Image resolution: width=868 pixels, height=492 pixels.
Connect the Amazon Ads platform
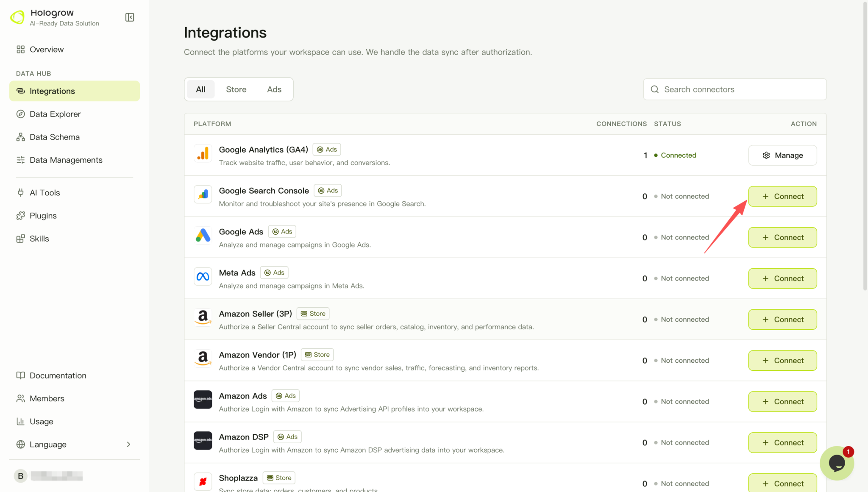click(782, 402)
